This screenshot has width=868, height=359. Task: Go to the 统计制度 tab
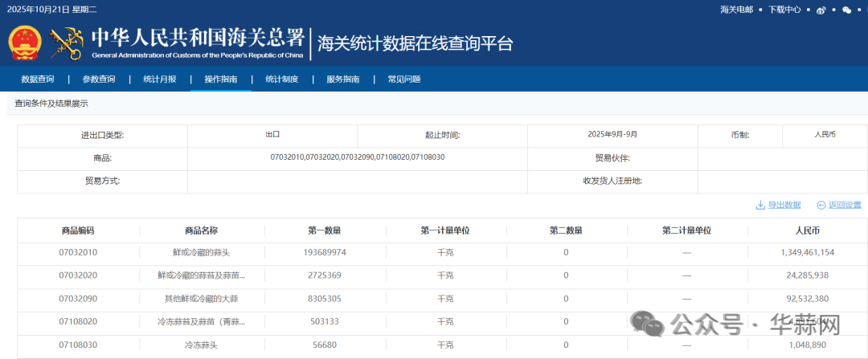282,80
